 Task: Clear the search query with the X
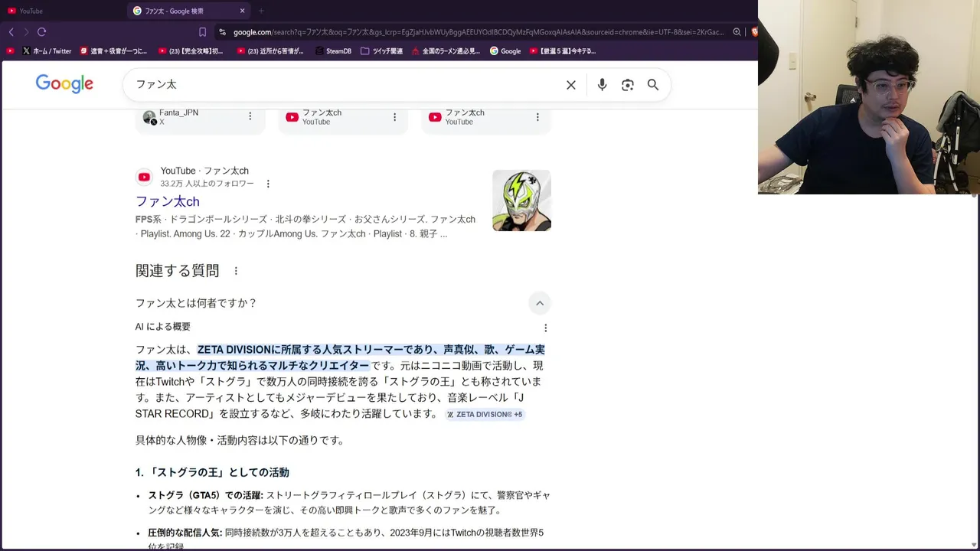click(571, 85)
